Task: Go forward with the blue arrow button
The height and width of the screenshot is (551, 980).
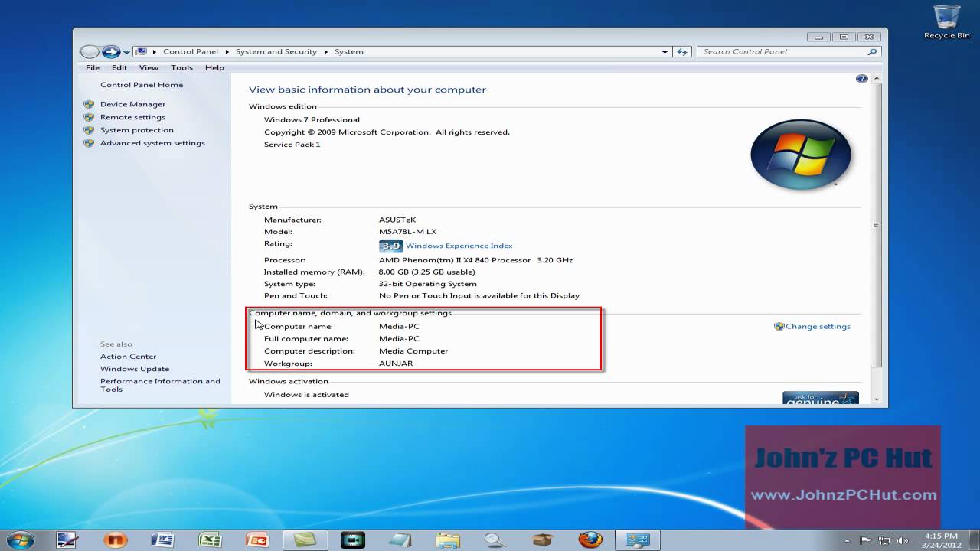Action: pyautogui.click(x=111, y=52)
